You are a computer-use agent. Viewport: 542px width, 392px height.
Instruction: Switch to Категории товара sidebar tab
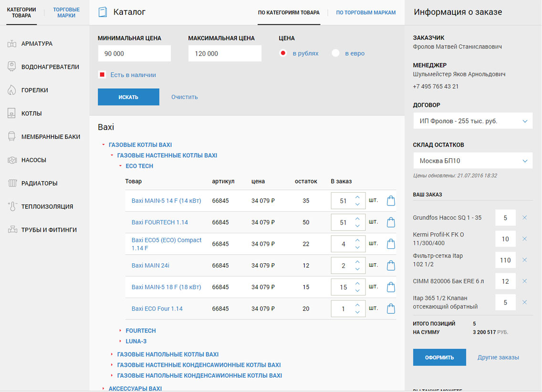point(21,12)
